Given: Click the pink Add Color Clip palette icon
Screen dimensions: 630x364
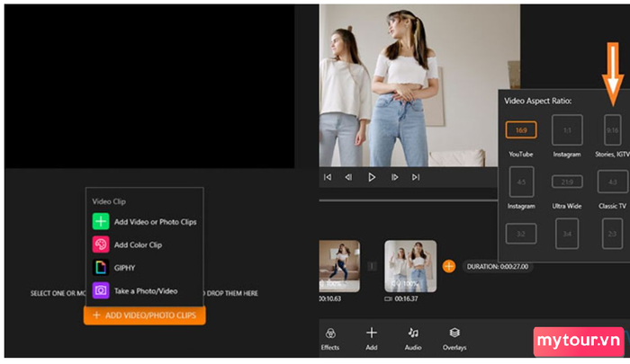Looking at the screenshot, I should point(101,244).
